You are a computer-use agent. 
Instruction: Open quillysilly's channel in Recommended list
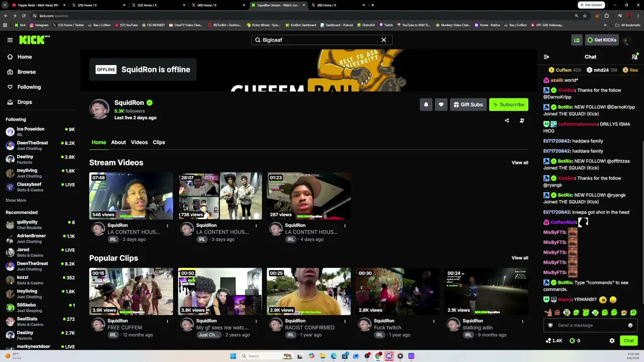(x=40, y=225)
